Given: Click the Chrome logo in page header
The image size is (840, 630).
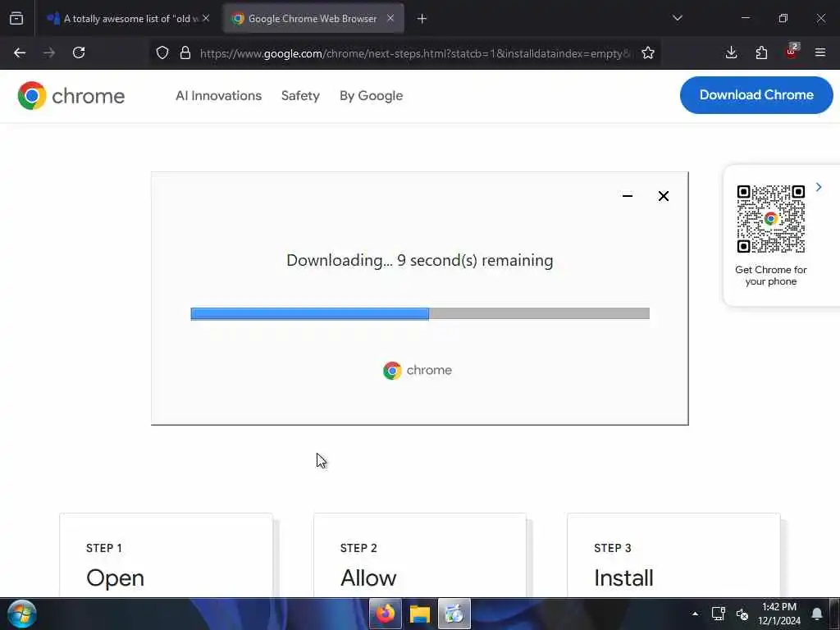Looking at the screenshot, I should [71, 96].
